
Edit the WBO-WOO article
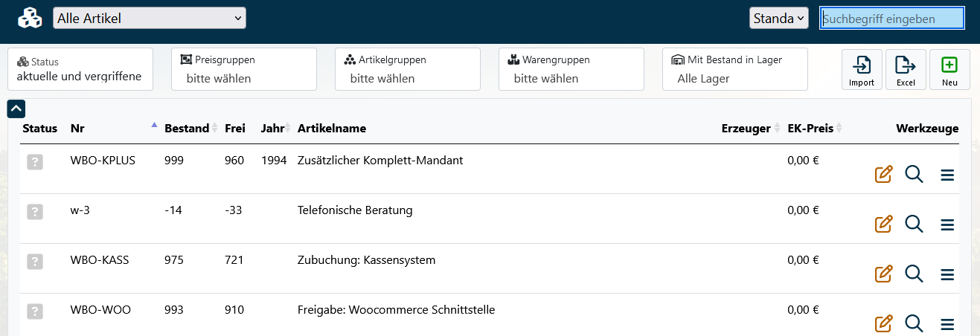pos(883,323)
